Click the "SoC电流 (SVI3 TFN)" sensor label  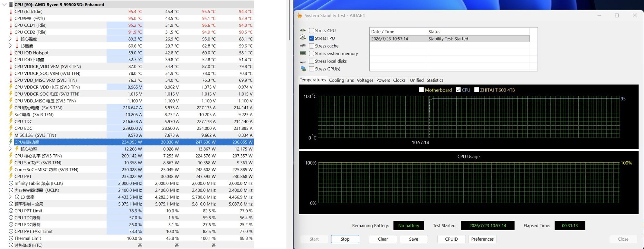[x=34, y=115]
